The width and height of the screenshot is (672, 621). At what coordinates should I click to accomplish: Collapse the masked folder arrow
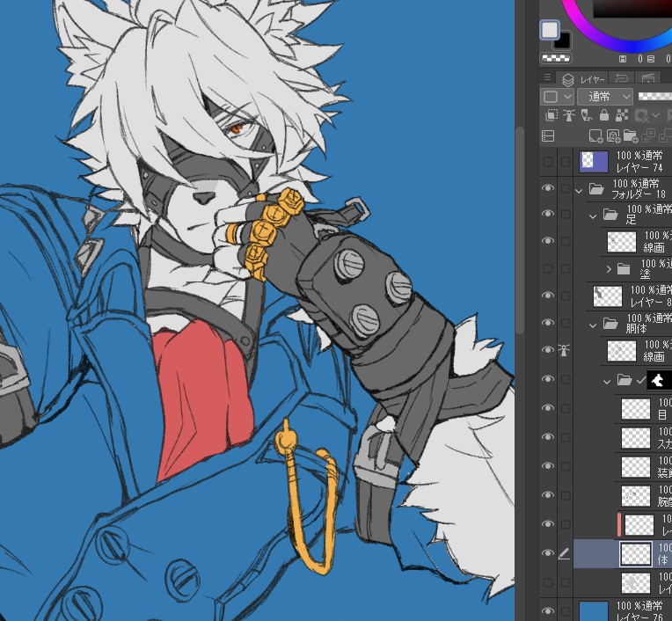point(607,382)
